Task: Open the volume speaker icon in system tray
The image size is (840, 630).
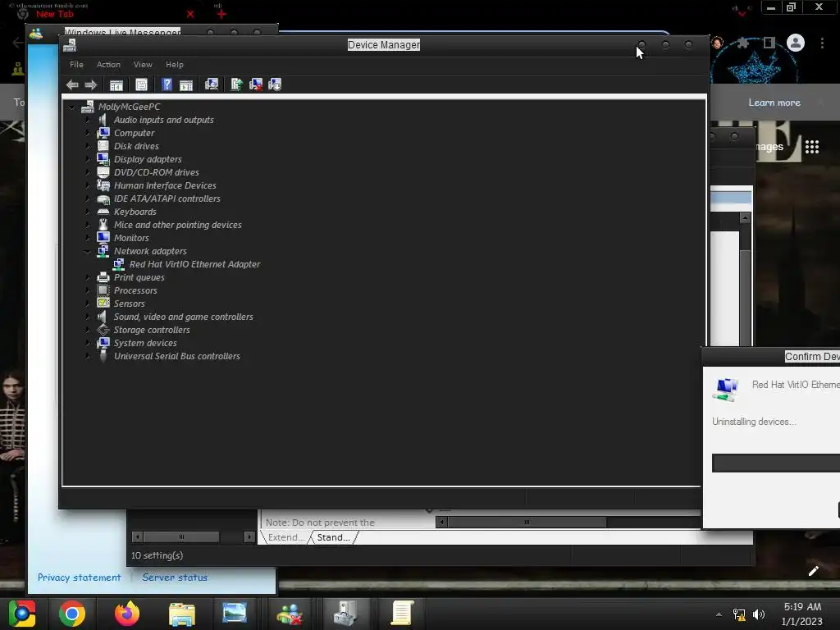Action: click(759, 614)
